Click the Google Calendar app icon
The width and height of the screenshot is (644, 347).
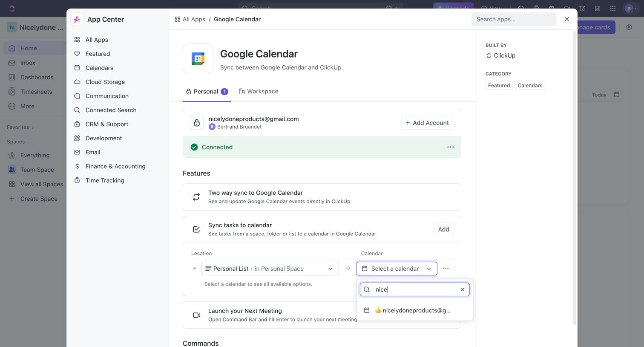[x=198, y=59]
